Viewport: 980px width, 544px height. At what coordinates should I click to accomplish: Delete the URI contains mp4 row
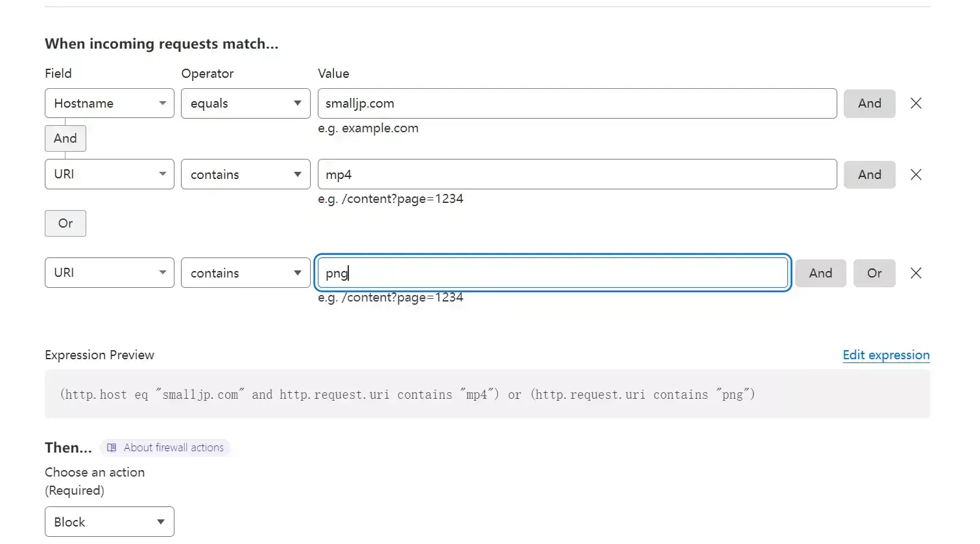point(916,174)
